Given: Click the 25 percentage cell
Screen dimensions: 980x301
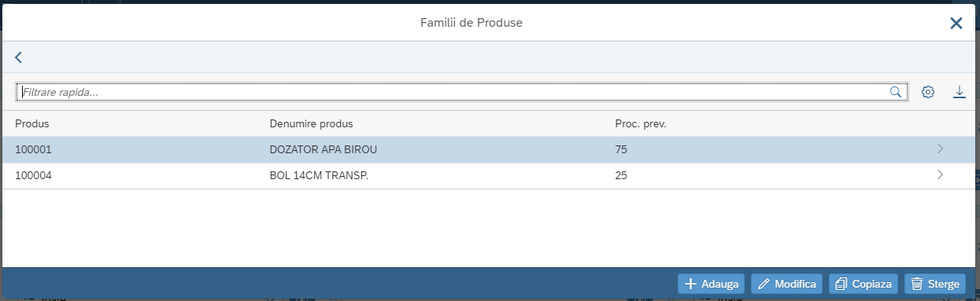Looking at the screenshot, I should click(621, 175).
